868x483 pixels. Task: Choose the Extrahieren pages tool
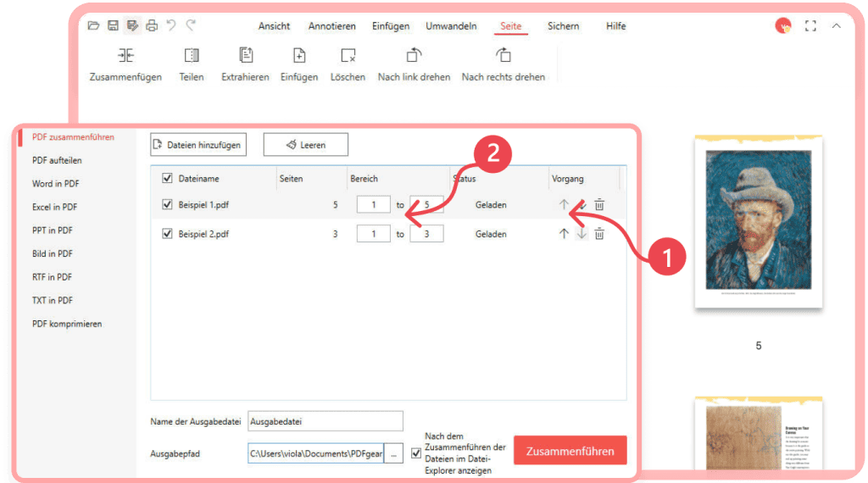pyautogui.click(x=245, y=64)
